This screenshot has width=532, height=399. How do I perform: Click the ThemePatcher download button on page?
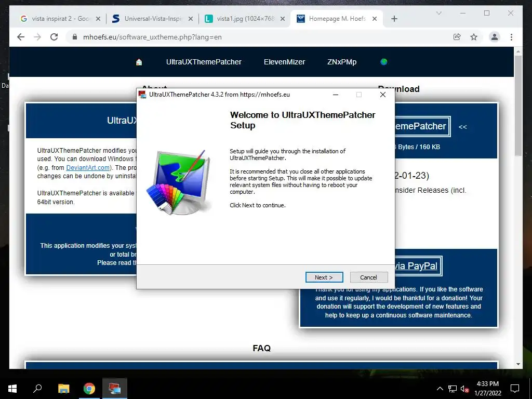[422, 127]
